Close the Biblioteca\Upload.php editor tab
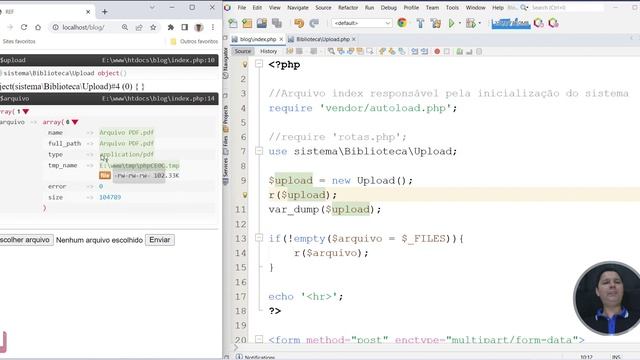640x360 pixels. (x=354, y=39)
